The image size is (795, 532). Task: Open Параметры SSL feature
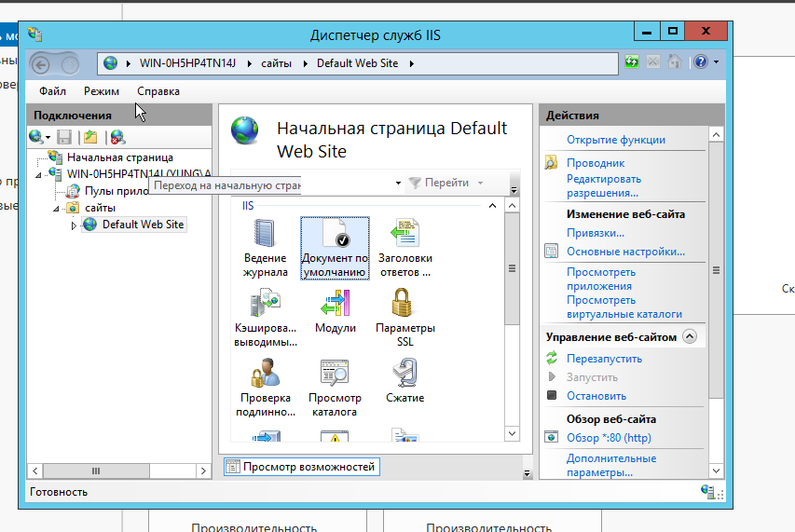coord(404,318)
